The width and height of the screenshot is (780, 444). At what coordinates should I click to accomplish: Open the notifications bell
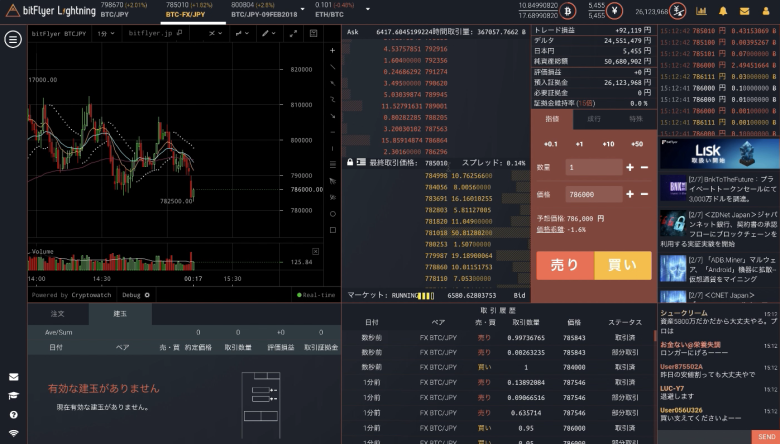pos(723,11)
